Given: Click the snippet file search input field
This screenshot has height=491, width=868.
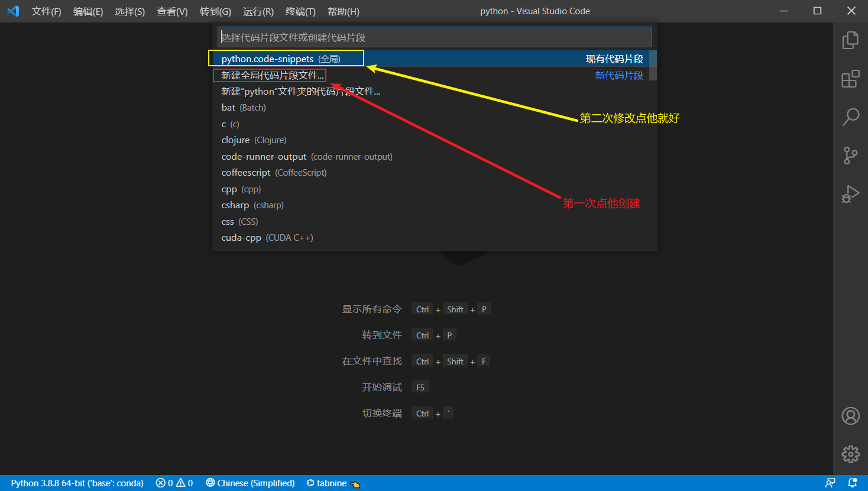Looking at the screenshot, I should click(x=435, y=37).
